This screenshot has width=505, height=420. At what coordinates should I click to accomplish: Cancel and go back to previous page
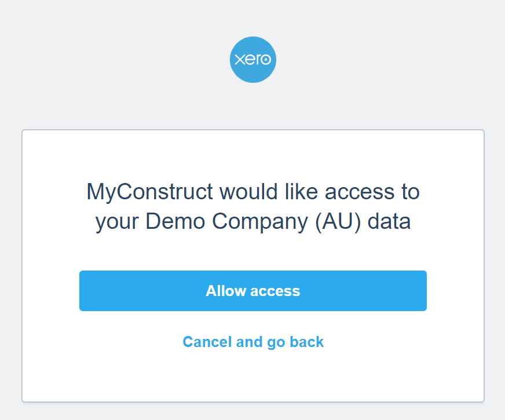click(253, 342)
